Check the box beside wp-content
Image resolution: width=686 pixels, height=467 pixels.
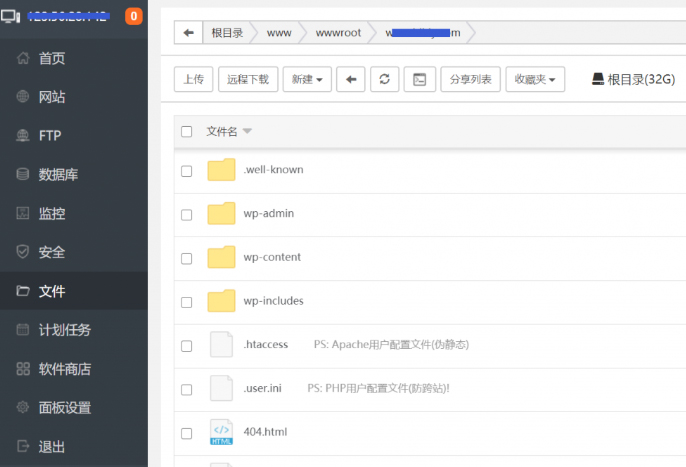pyautogui.click(x=186, y=258)
